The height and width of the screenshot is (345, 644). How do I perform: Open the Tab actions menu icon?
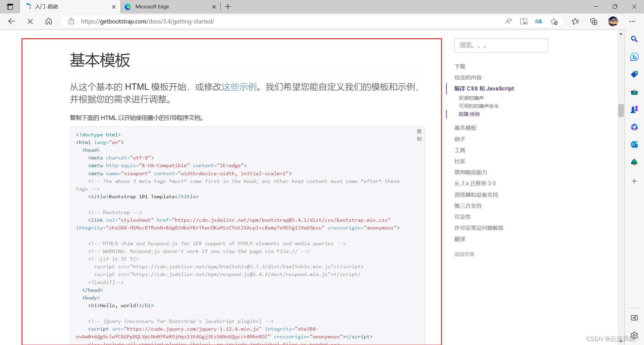tap(10, 7)
